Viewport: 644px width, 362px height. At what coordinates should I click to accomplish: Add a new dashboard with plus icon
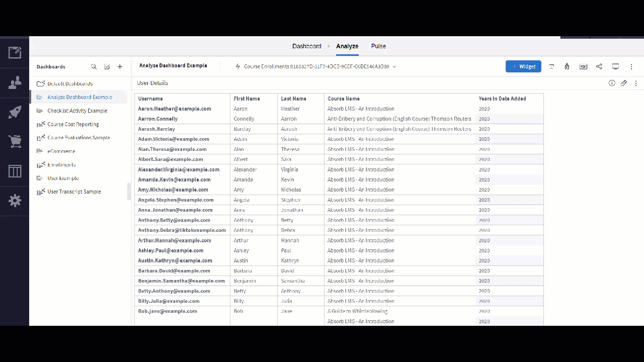point(120,67)
